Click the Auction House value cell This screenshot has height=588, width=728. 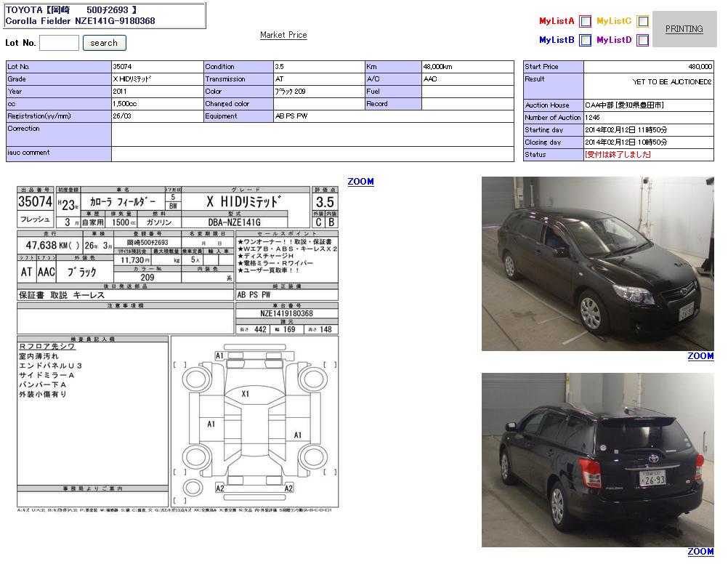click(x=649, y=105)
